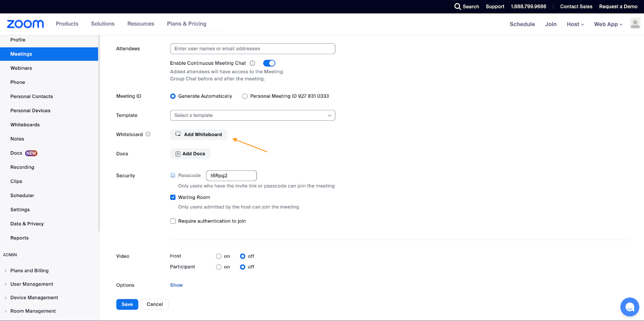Click the Zoom logo
This screenshot has width=644, height=321.
click(25, 24)
